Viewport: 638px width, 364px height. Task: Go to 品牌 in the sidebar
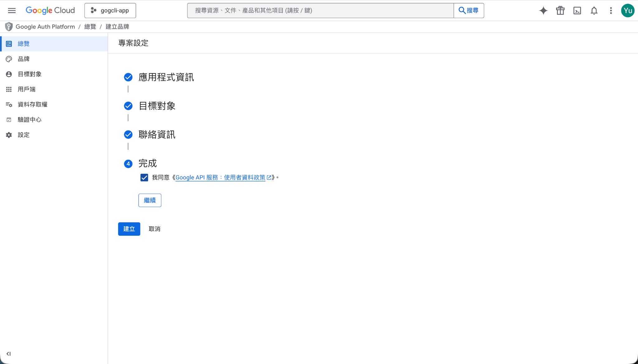(24, 59)
